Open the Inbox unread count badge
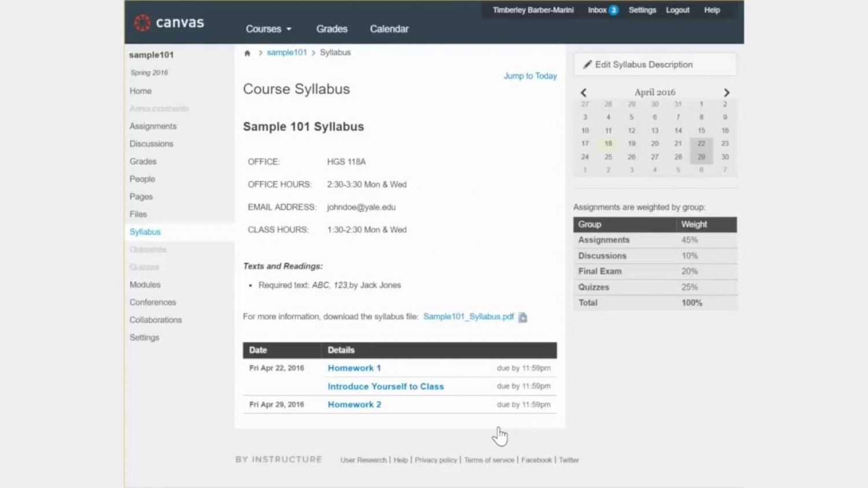 click(x=613, y=10)
